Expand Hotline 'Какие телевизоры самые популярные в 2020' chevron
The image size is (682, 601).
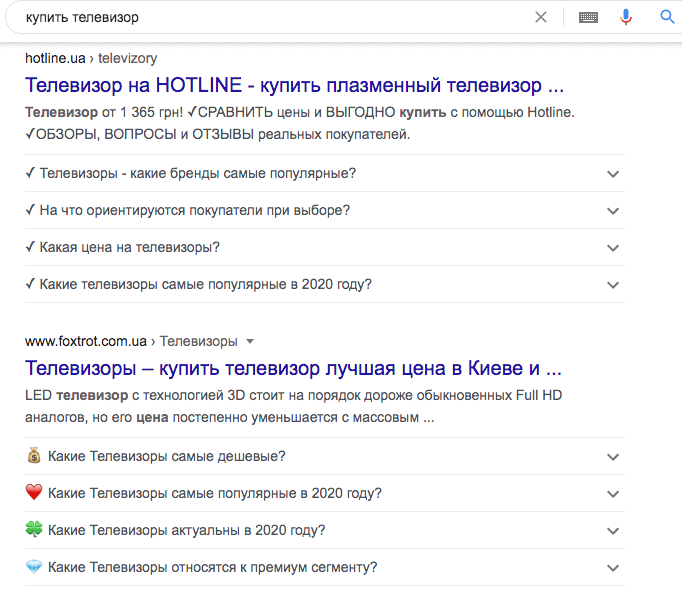pos(613,285)
